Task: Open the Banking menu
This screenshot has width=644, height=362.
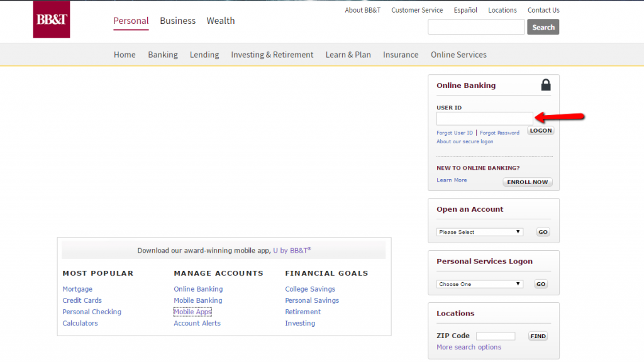Action: pos(163,55)
